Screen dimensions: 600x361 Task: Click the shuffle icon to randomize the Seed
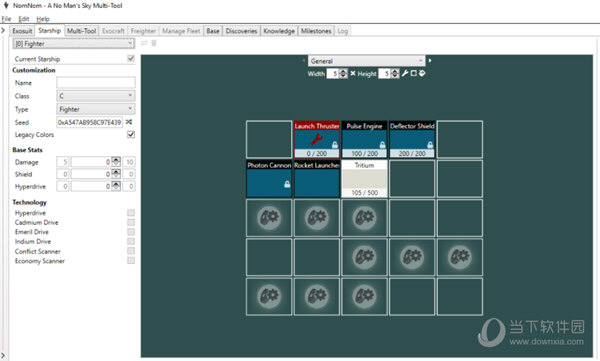pyautogui.click(x=129, y=122)
